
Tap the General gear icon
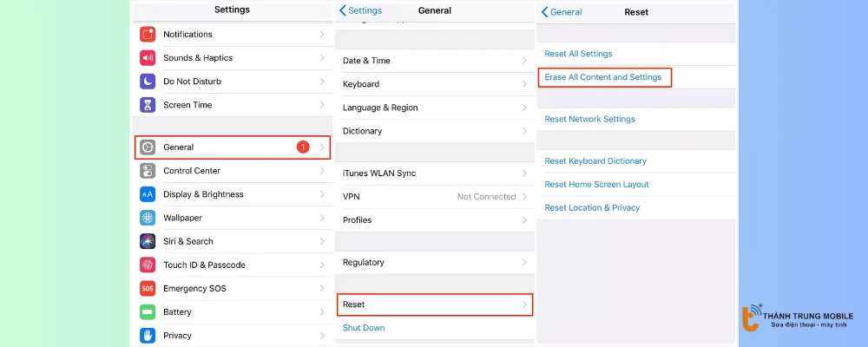148,147
